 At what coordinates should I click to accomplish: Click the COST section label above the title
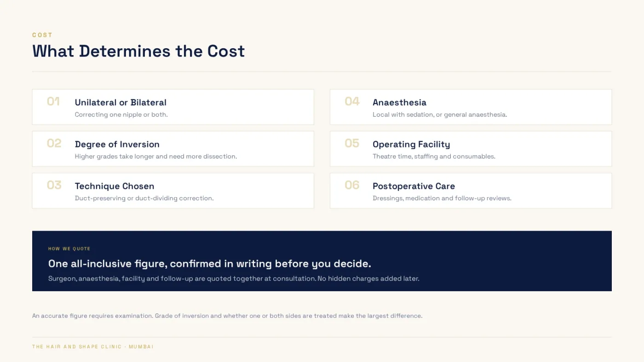coord(42,35)
